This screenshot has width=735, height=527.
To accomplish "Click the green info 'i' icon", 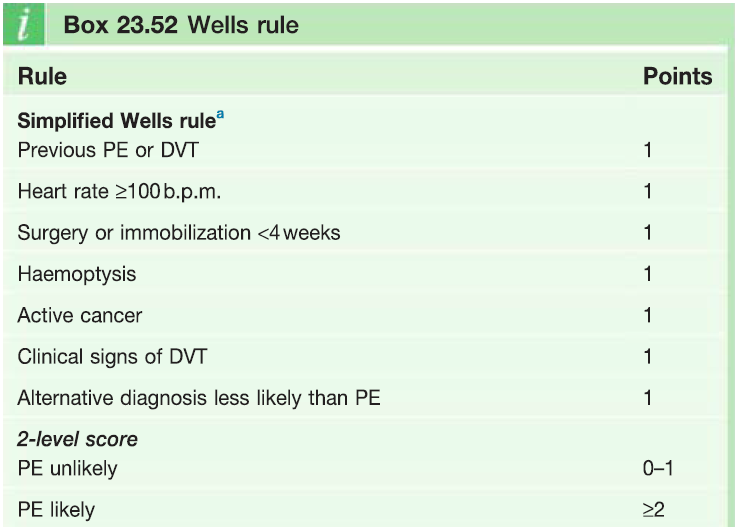I will [24, 24].
